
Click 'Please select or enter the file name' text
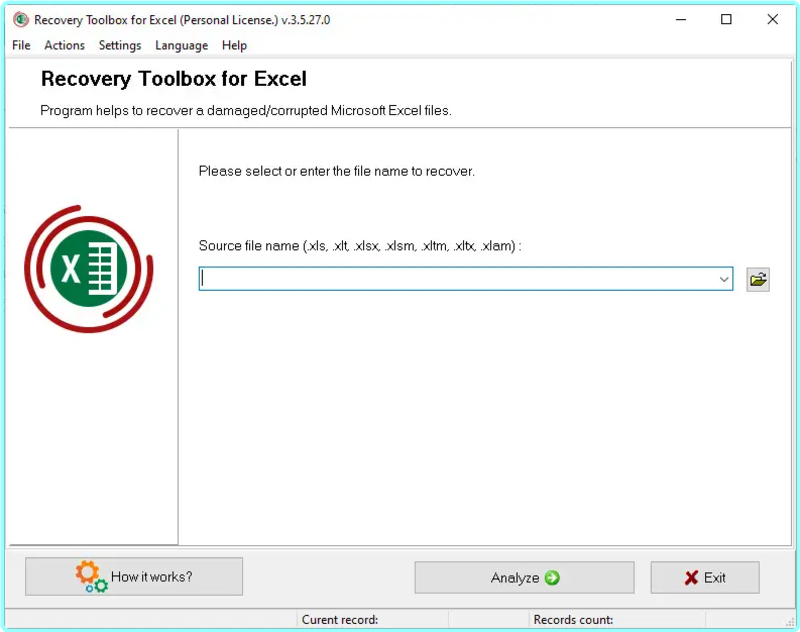[337, 171]
